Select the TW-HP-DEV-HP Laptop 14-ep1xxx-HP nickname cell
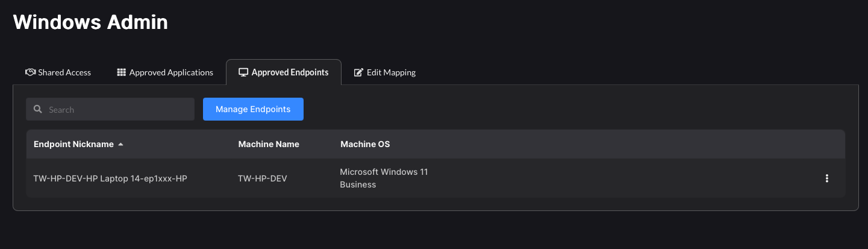The image size is (868, 249). pos(110,178)
